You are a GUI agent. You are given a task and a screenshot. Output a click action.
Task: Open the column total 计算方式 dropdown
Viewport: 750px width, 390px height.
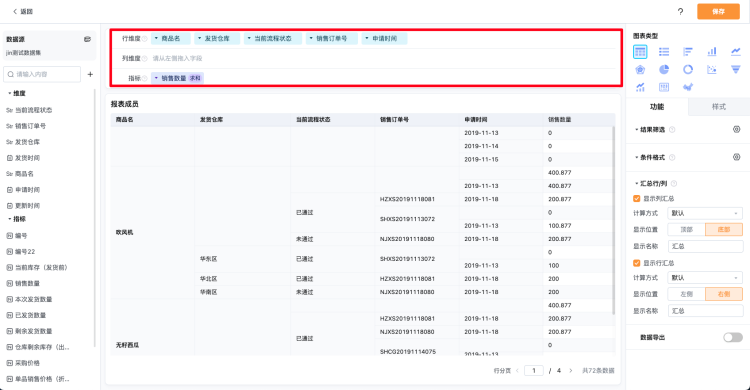(705, 213)
